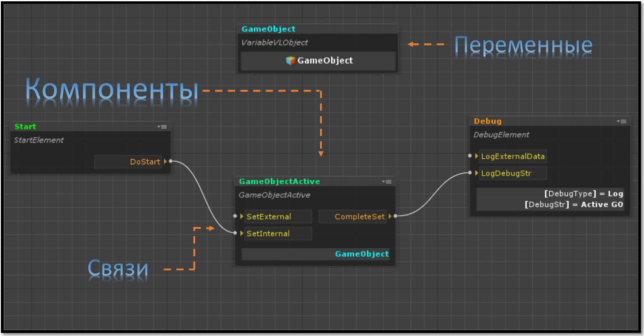The width and height of the screenshot is (644, 336).
Task: Click the LogDebugStr input connector dot
Action: click(470, 173)
